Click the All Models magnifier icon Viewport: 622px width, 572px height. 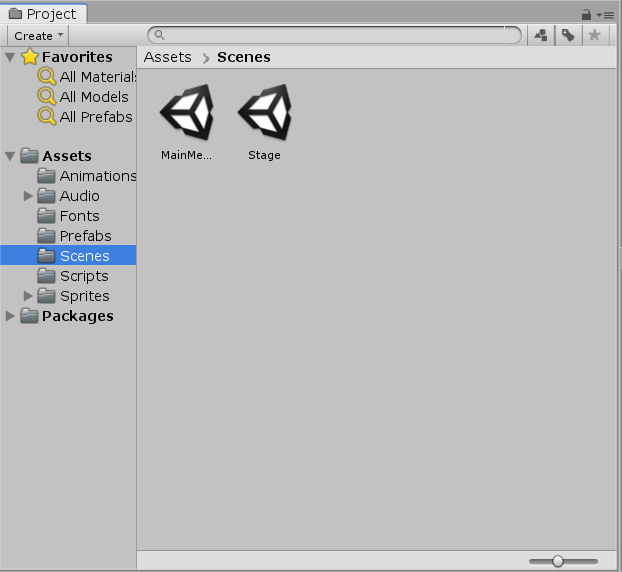[47, 96]
